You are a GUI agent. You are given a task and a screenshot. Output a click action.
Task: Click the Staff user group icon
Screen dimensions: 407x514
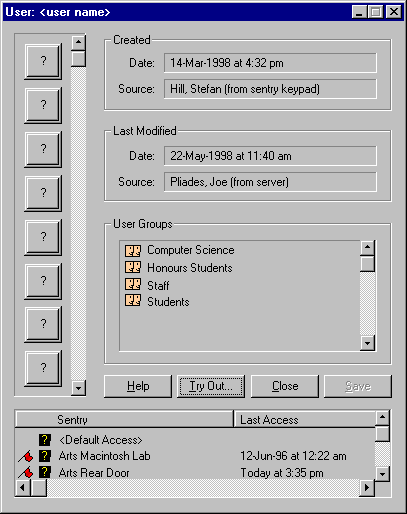click(x=133, y=284)
